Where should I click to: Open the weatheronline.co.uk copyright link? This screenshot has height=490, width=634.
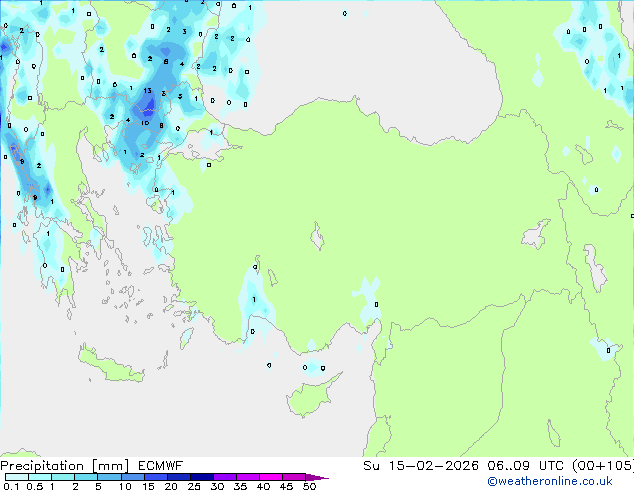click(x=550, y=481)
